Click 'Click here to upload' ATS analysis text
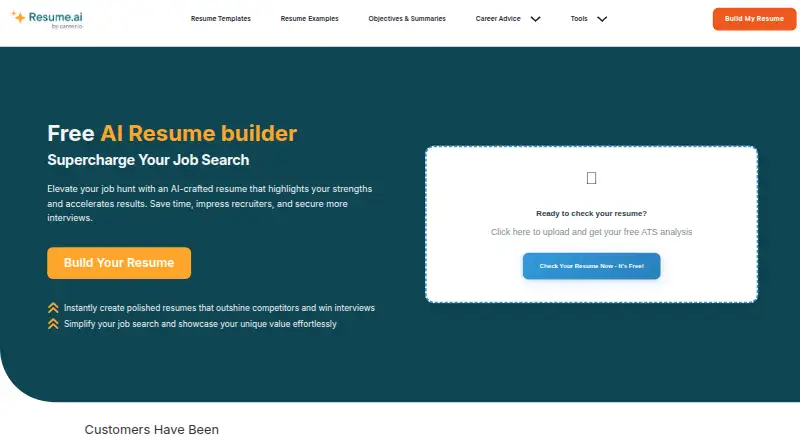Image resolution: width=800 pixels, height=440 pixels. 591,232
